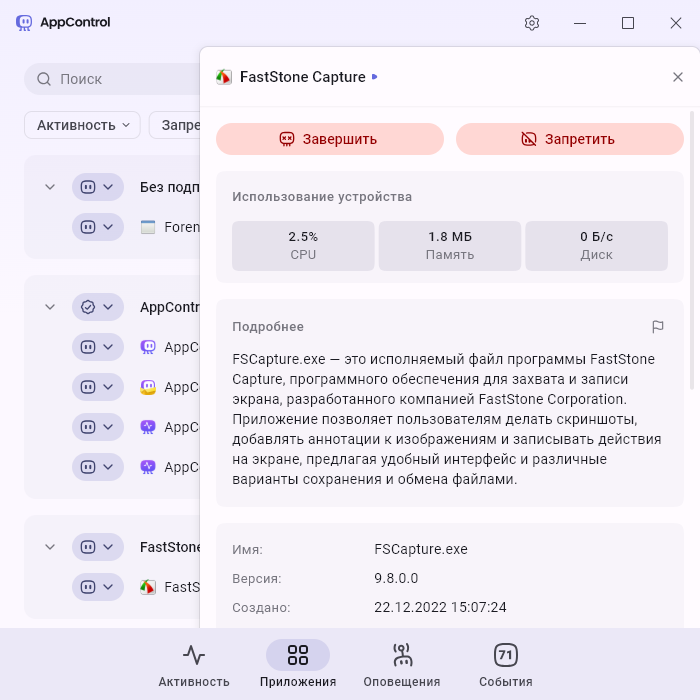Select the Без подп group label
The image size is (700, 700).
(170, 187)
